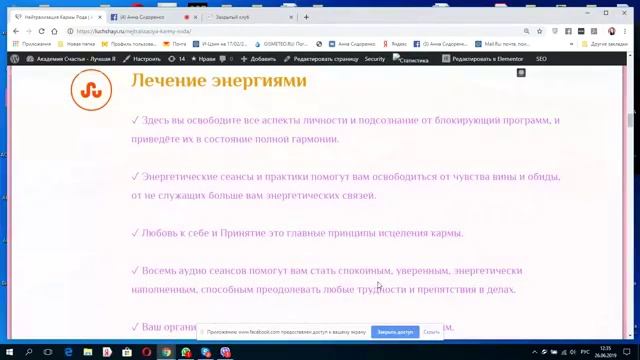Click the taskbar clock and date

tap(606, 352)
